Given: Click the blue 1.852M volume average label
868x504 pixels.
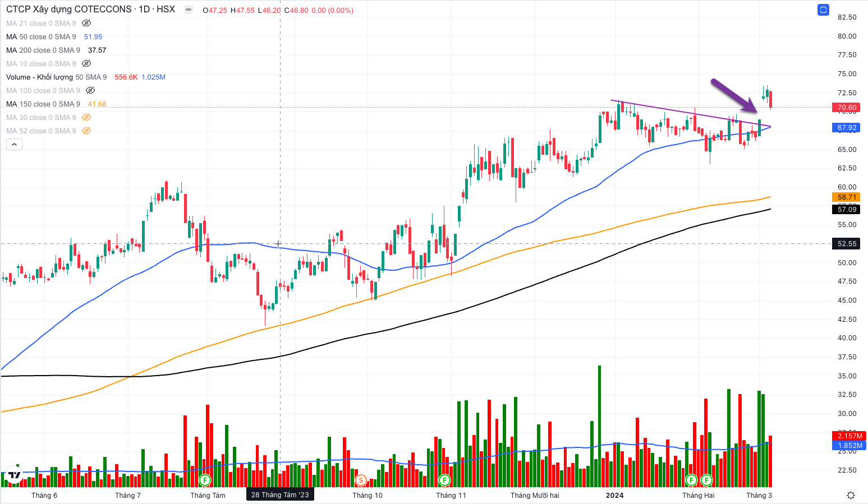Looking at the screenshot, I should pyautogui.click(x=849, y=446).
